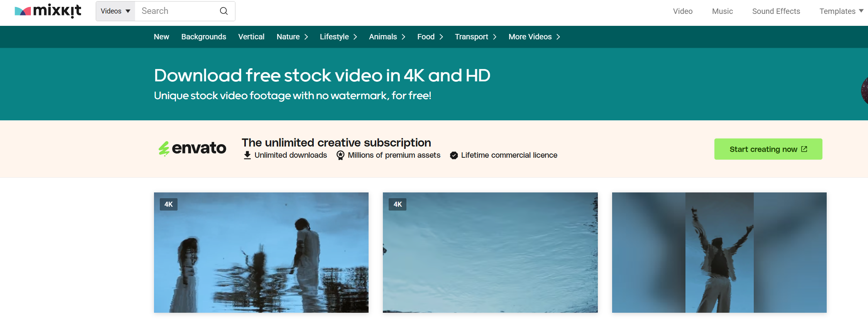
Task: Click the 4K badge on the water video
Action: [398, 204]
